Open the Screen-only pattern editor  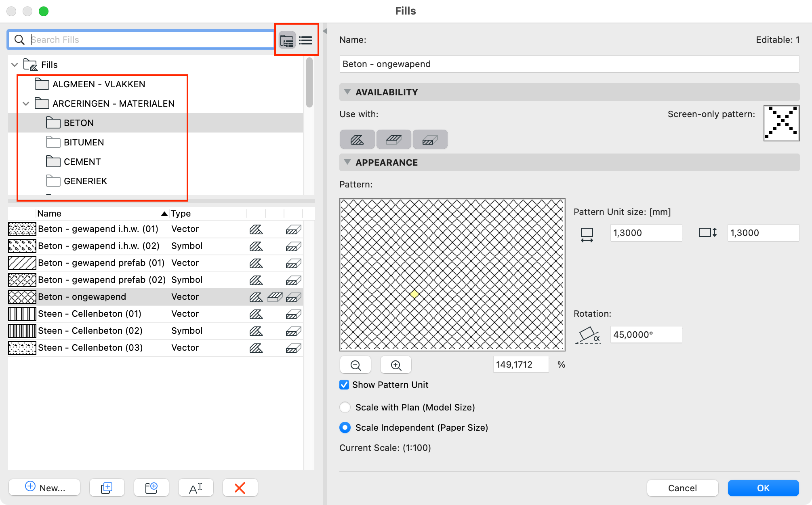coord(781,123)
